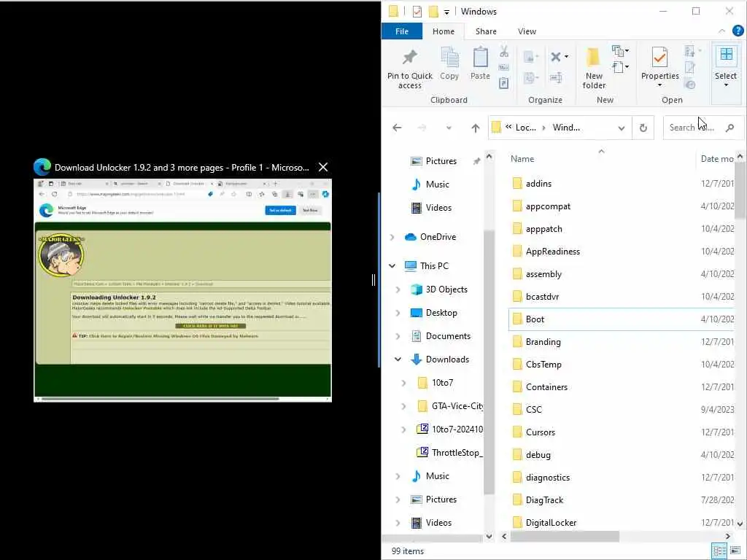
Task: Open the recent locations dropdown
Action: coord(449,128)
